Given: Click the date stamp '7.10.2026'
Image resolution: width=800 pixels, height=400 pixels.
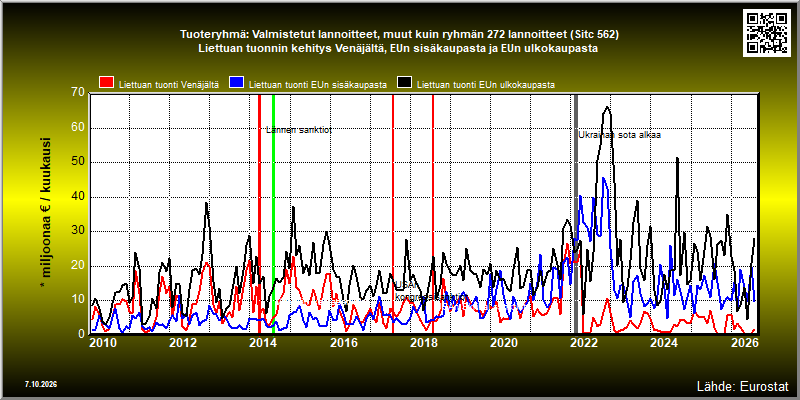Looking at the screenshot, I should [40, 384].
